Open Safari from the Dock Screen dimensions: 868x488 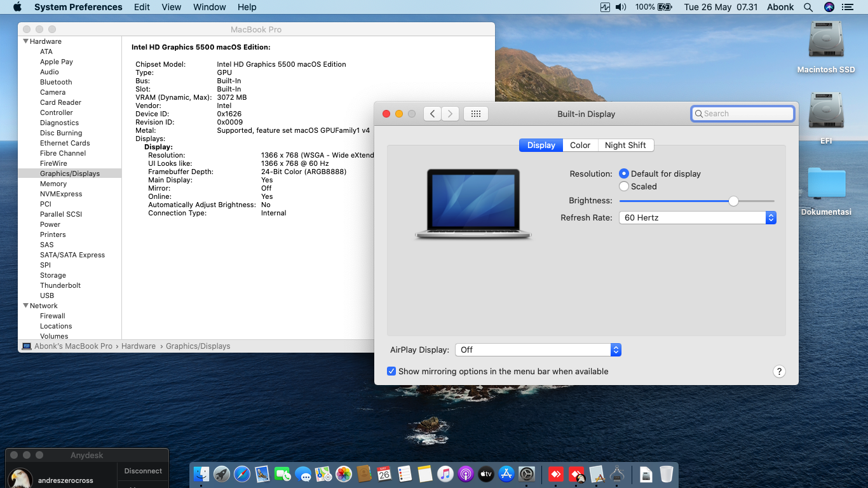242,474
